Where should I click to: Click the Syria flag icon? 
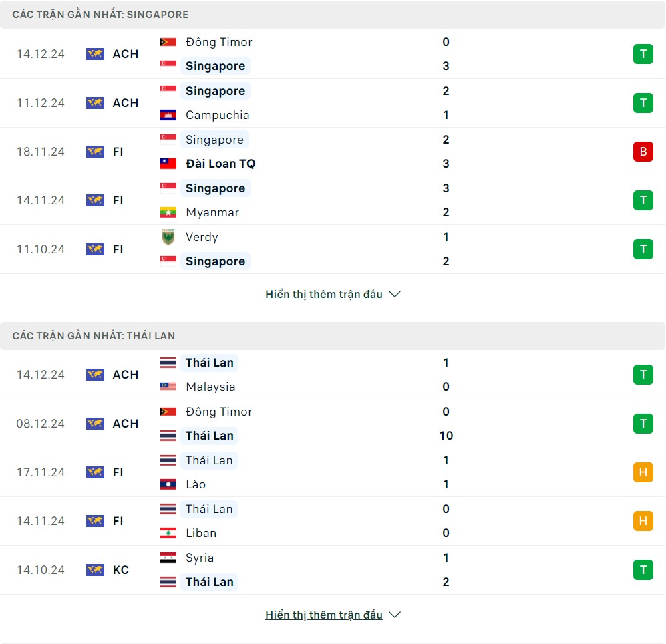(168, 558)
